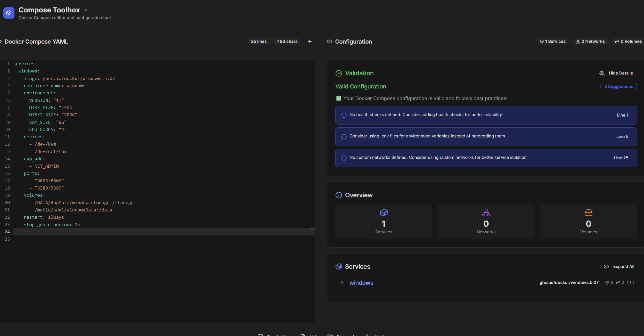The height and width of the screenshot is (336, 644).
Task: Click the green Validation check-circle icon
Action: coord(339,73)
